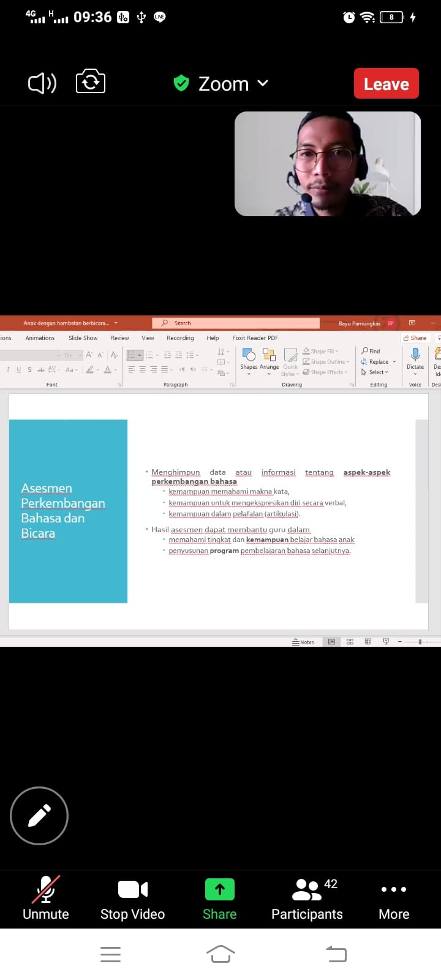The width and height of the screenshot is (441, 980).
Task: Open the Slide Show ribbon tab
Action: (x=83, y=338)
